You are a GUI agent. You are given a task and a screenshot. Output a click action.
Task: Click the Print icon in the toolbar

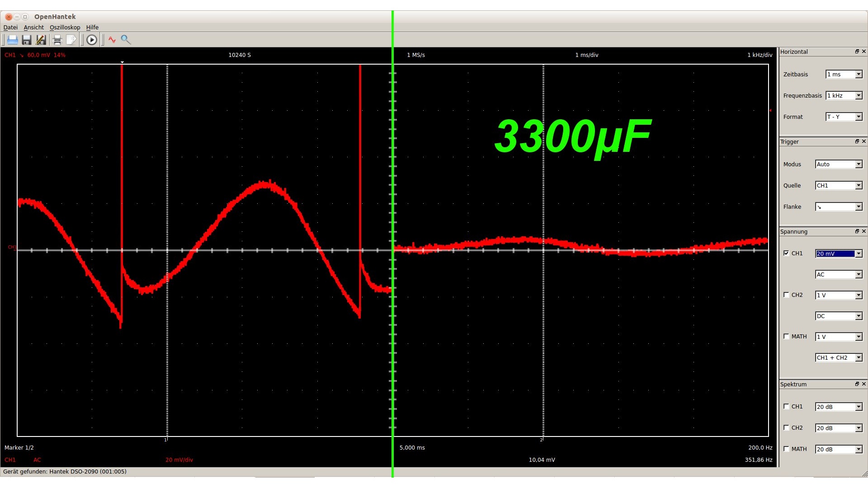57,40
